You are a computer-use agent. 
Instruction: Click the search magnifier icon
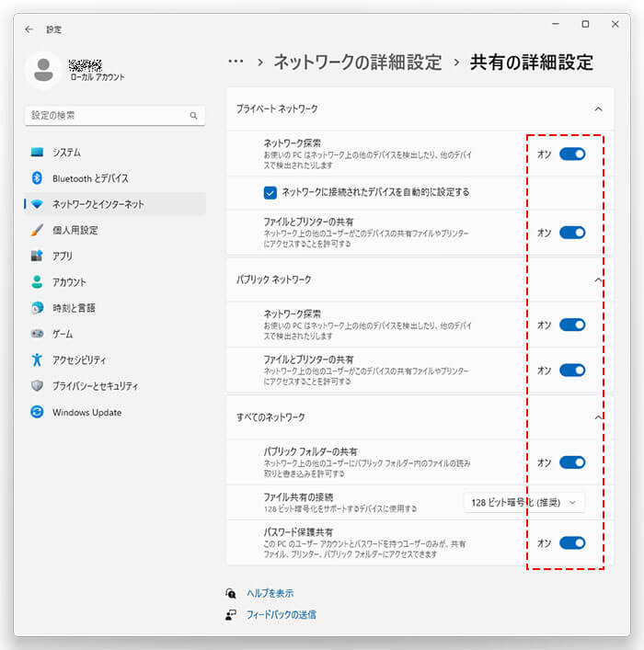pyautogui.click(x=193, y=116)
